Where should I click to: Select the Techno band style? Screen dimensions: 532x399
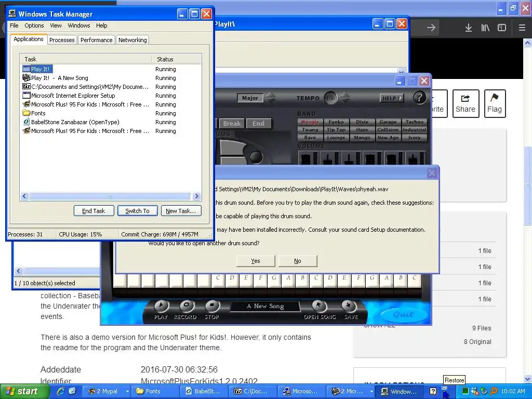tap(414, 122)
